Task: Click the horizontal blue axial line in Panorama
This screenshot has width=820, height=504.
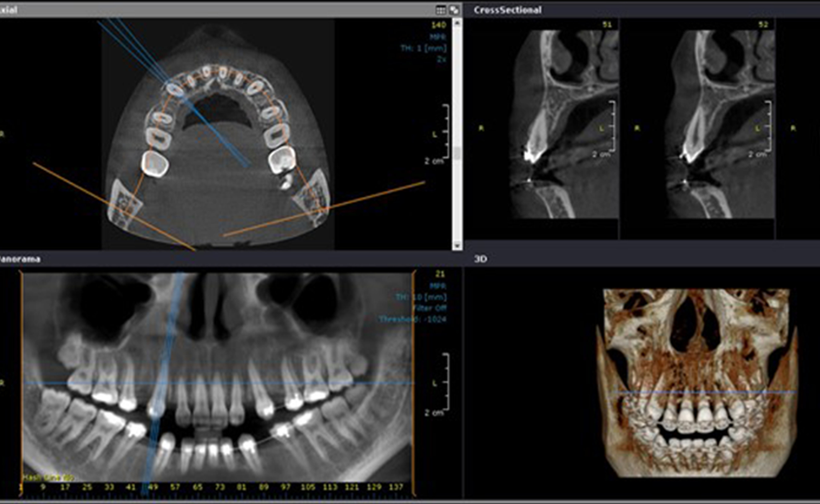Action: pyautogui.click(x=219, y=383)
